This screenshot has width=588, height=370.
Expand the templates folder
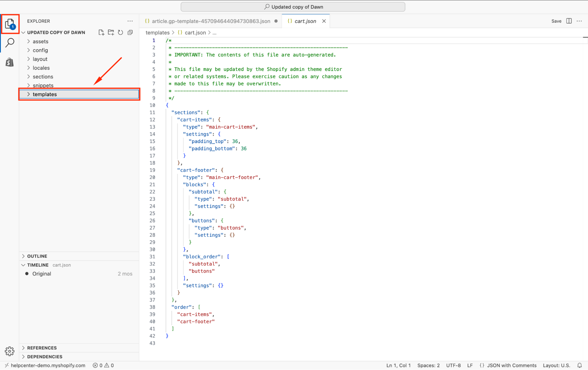click(45, 94)
